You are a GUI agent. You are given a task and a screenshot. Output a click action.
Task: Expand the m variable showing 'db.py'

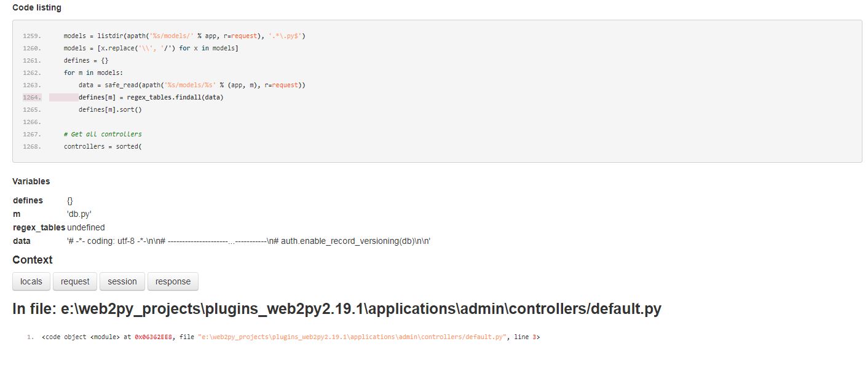coord(18,214)
